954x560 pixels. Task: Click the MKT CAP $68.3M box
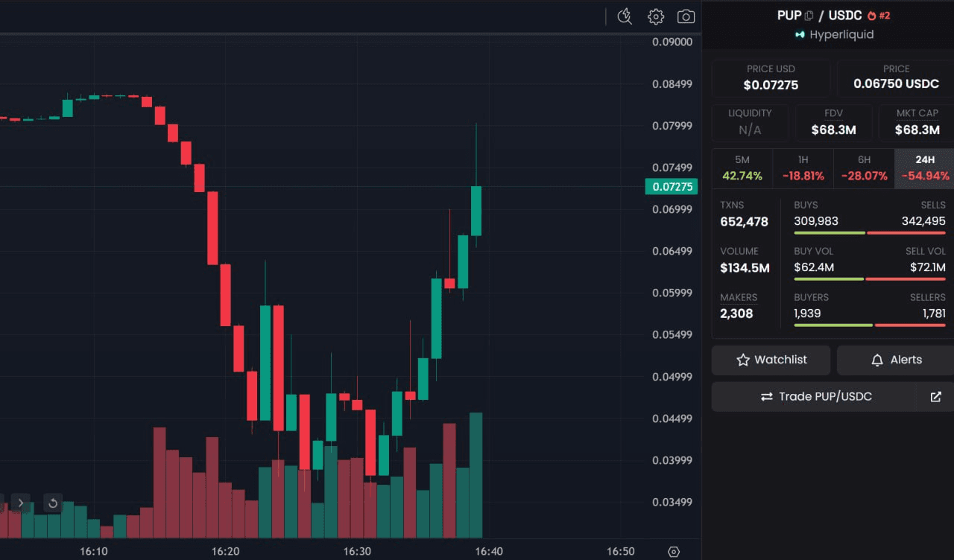[x=917, y=123]
